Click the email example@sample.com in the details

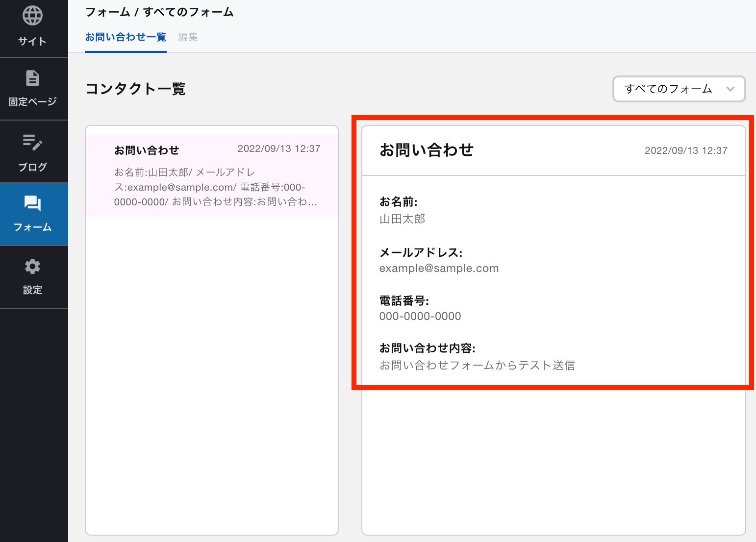coord(439,268)
